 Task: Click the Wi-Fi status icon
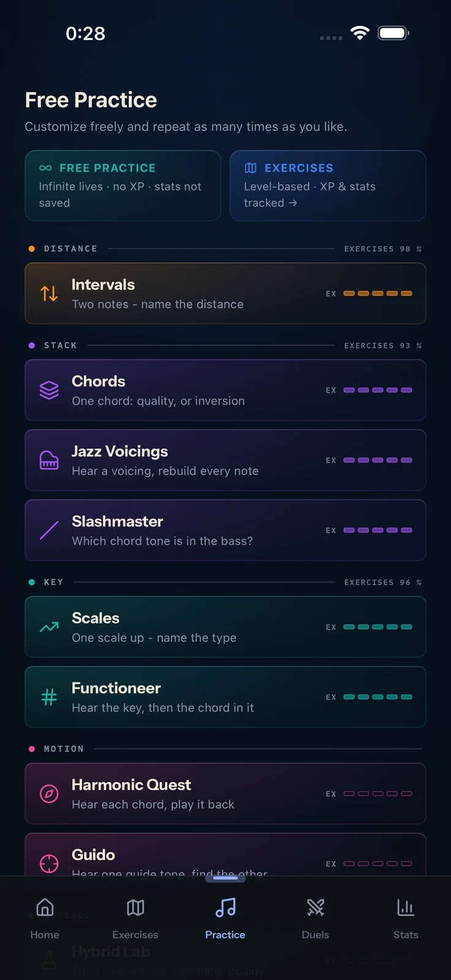(360, 33)
